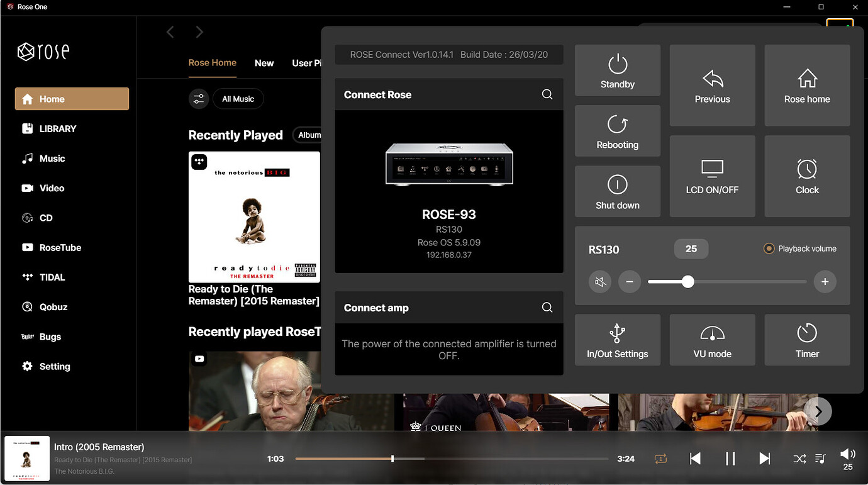
Task: Search devices in Connect Rose
Action: point(547,94)
